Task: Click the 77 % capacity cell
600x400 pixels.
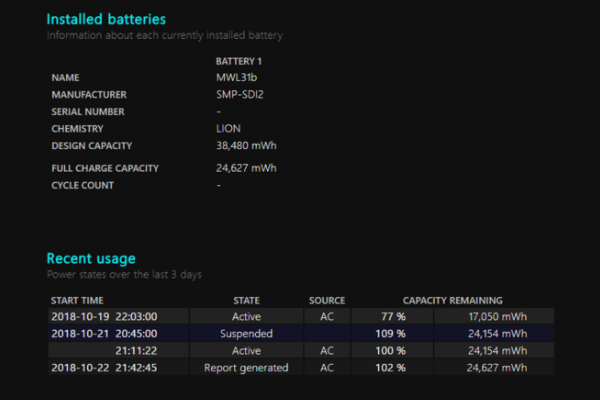Action: [x=393, y=317]
